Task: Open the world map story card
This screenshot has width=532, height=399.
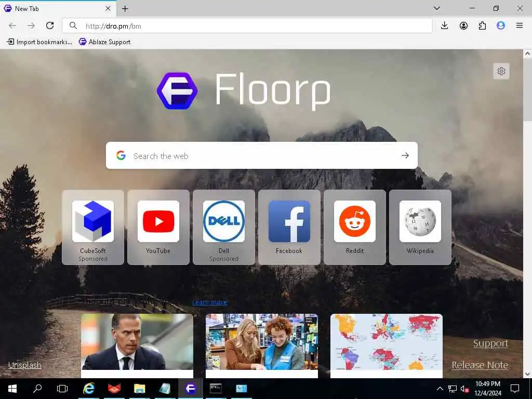Action: (387, 345)
